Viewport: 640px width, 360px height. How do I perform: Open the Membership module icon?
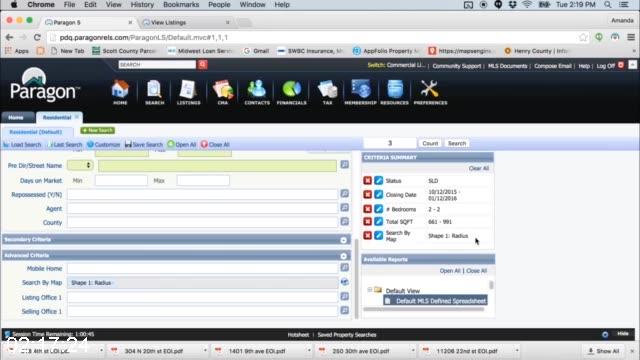360,92
